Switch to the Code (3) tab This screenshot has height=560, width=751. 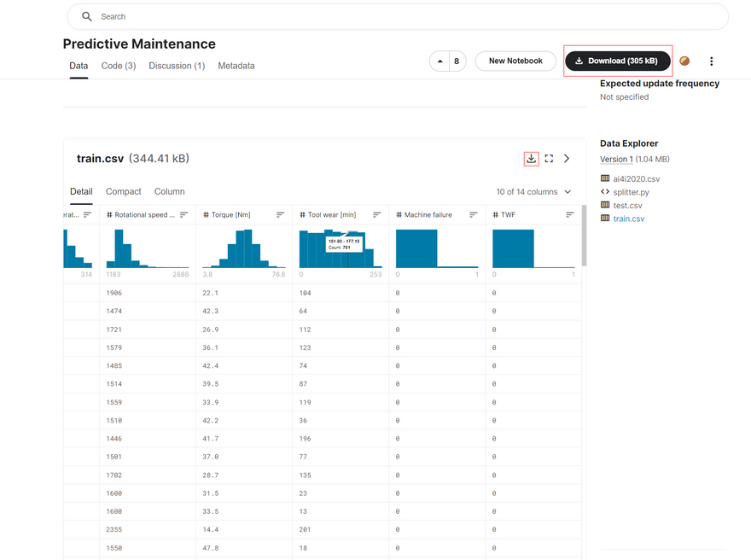click(119, 66)
